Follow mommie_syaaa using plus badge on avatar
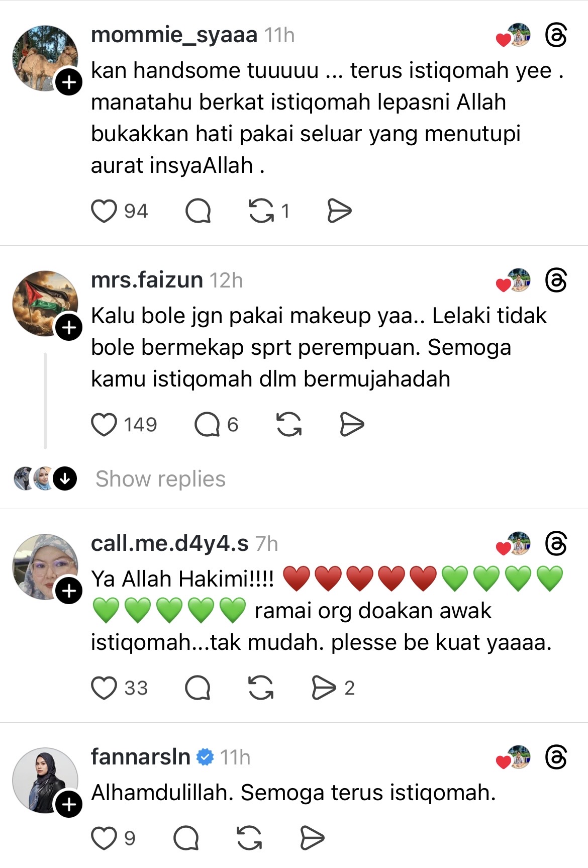Screen dimensions: 588x868 (69, 82)
